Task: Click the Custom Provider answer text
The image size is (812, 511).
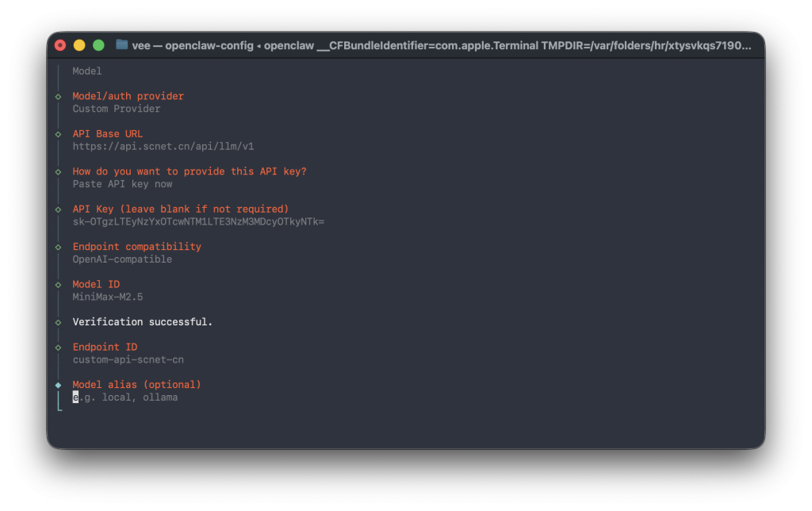Action: pos(117,109)
